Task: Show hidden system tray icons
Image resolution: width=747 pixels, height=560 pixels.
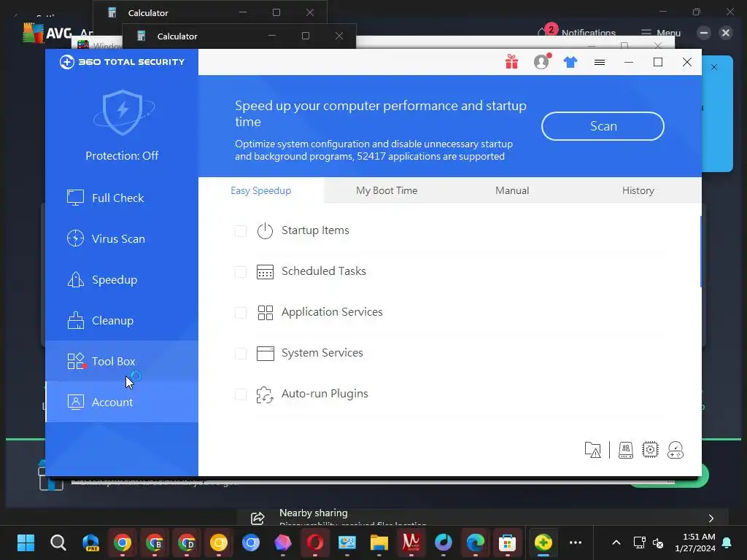Action: [x=616, y=542]
